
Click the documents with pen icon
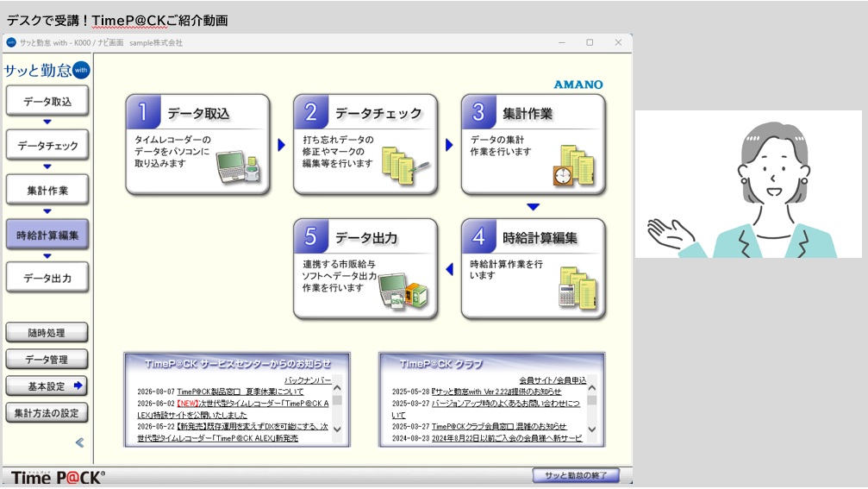coord(405,166)
